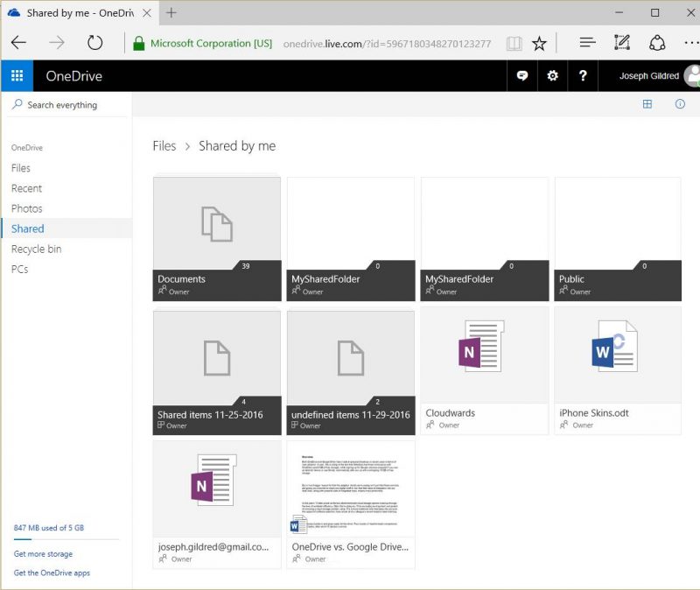The width and height of the screenshot is (700, 590).
Task: Open OneDrive settings via the gear icon
Action: click(x=552, y=76)
